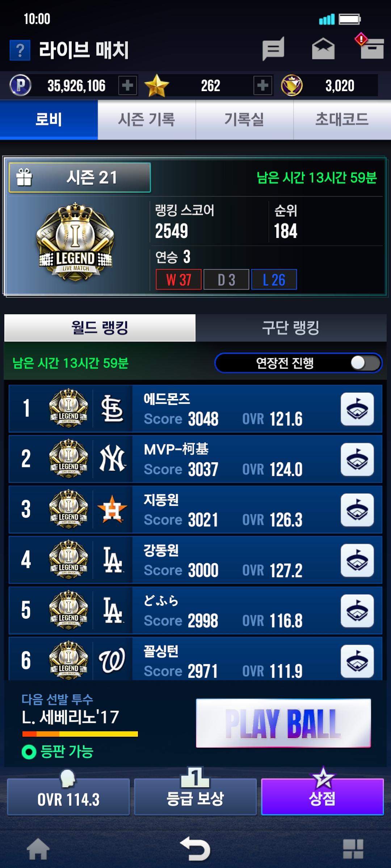Add stars using the plus next to 262
Screen dimensions: 391x868
point(263,86)
